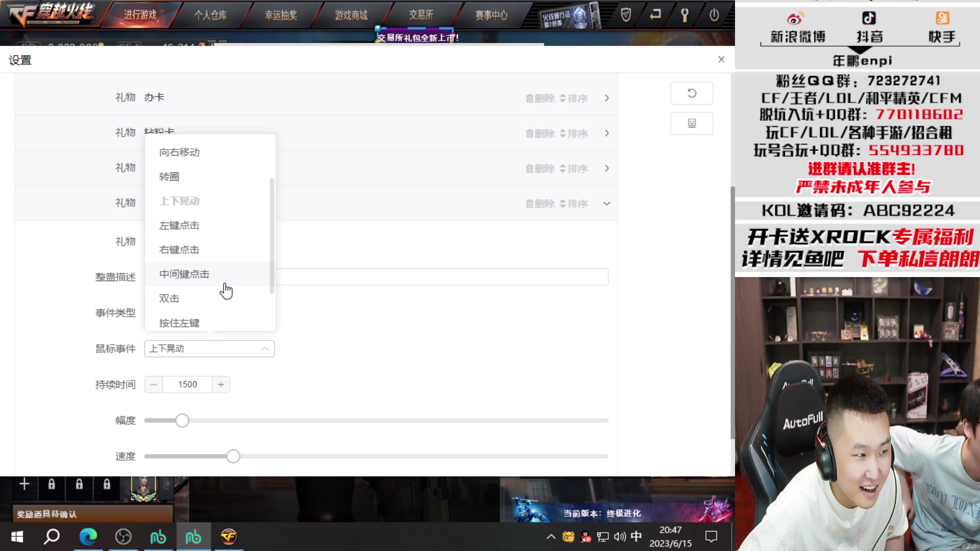
Task: Click the power icon in game top bar
Action: 714,15
